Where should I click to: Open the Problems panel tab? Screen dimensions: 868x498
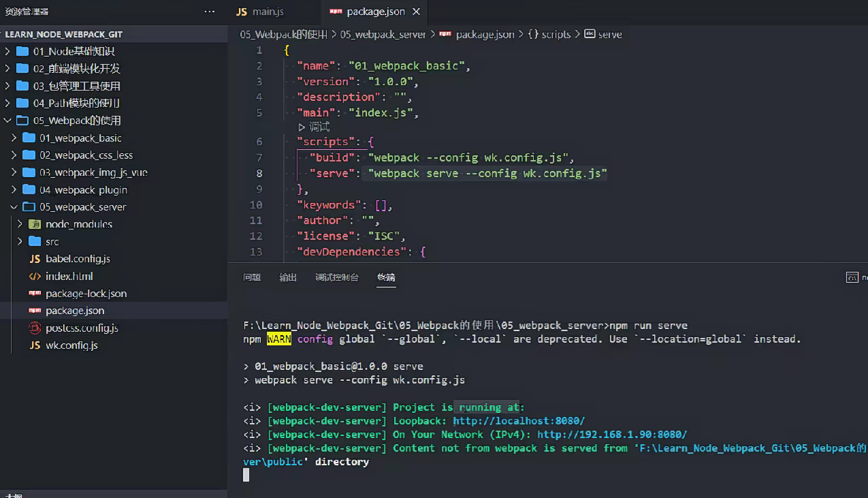[x=252, y=277]
